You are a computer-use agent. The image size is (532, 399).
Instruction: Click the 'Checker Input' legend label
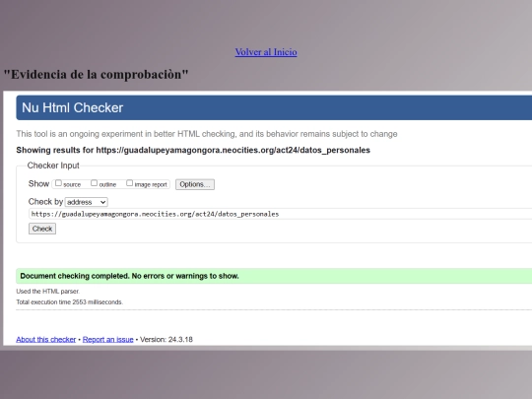click(53, 166)
